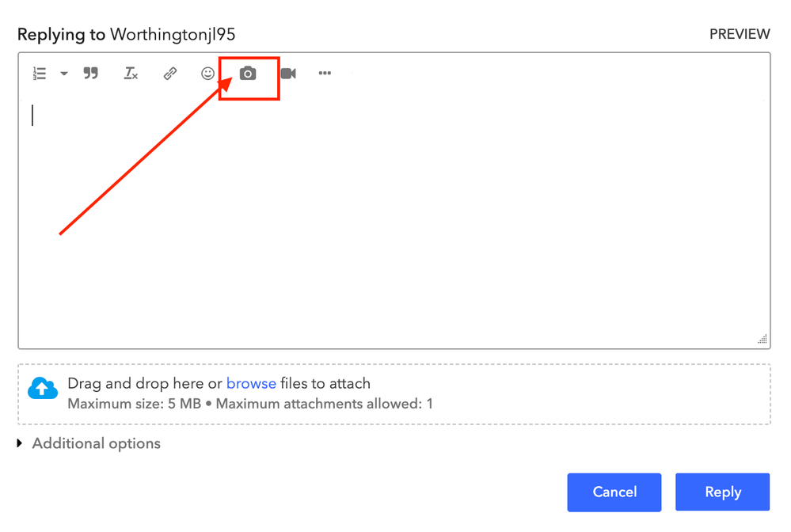Screen dimensions: 791x532
Task: Grab the editor resize handle in the corner
Action: (762, 340)
